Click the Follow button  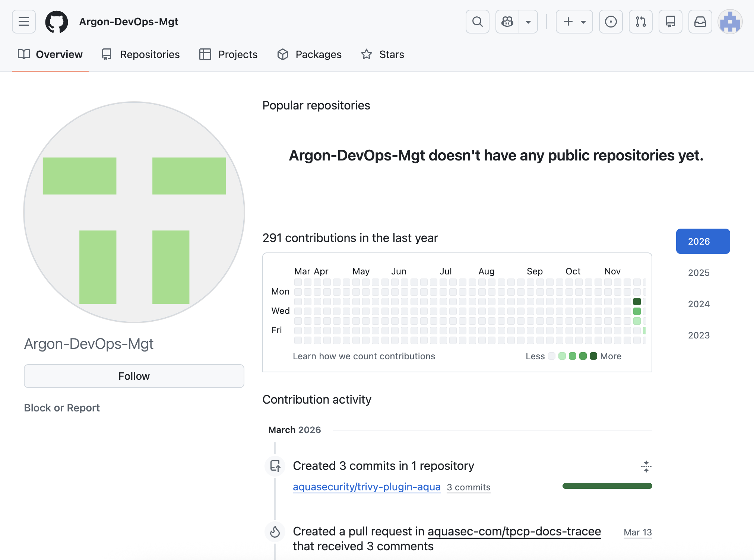point(134,376)
